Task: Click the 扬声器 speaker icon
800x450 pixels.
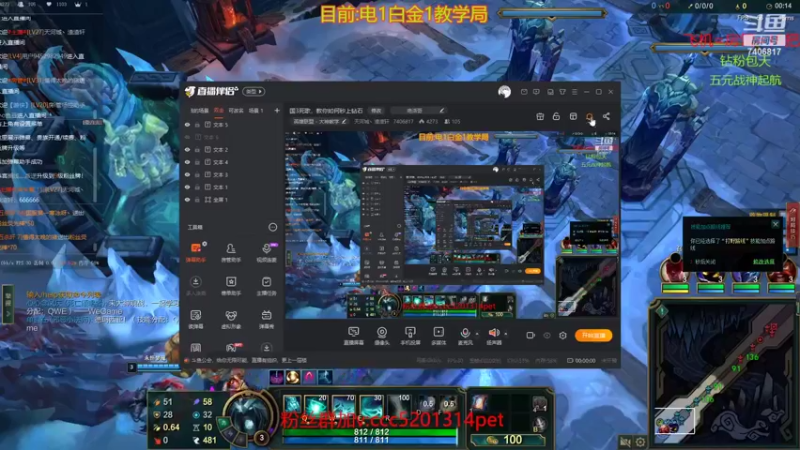Action: click(493, 334)
